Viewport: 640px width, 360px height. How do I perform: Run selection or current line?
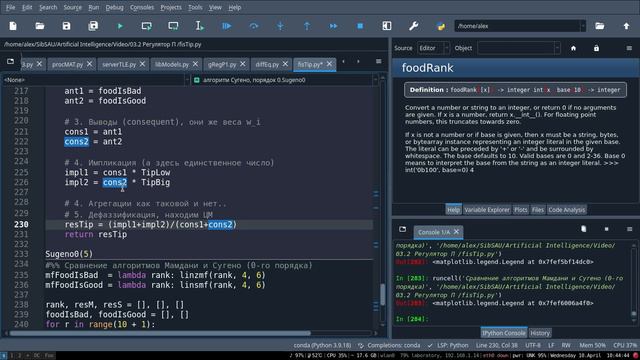(x=200, y=26)
